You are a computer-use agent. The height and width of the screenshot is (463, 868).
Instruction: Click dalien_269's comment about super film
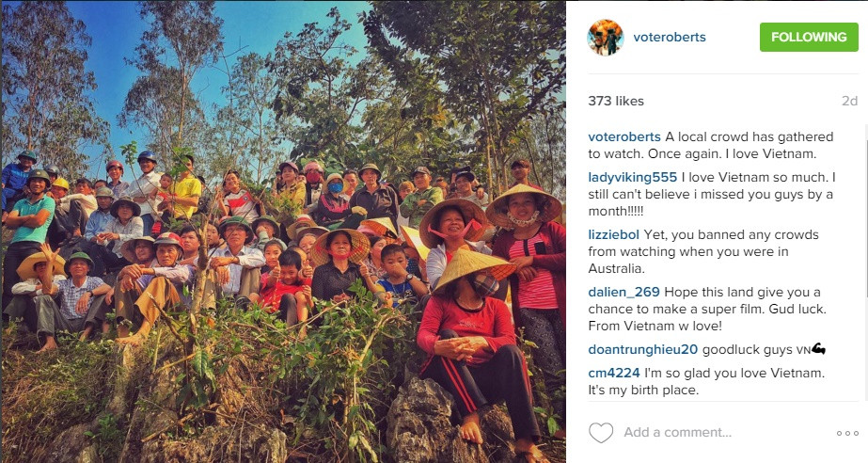[x=707, y=309]
